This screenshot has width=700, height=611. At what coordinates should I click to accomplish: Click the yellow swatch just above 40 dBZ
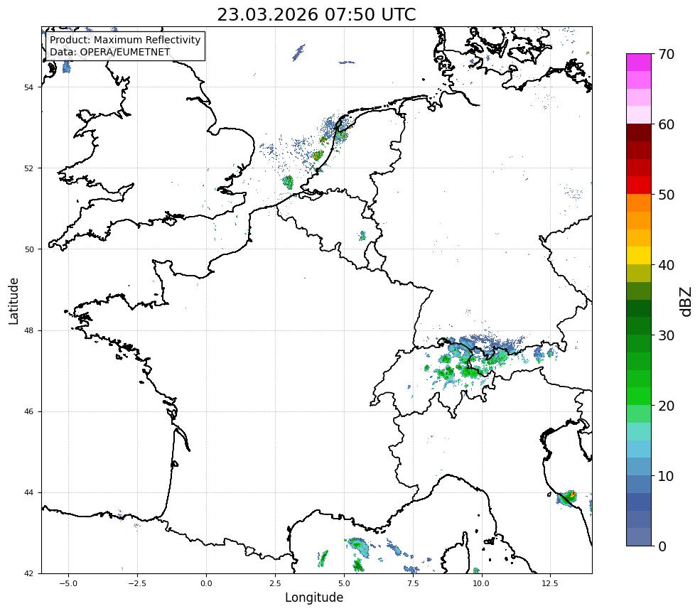(639, 256)
